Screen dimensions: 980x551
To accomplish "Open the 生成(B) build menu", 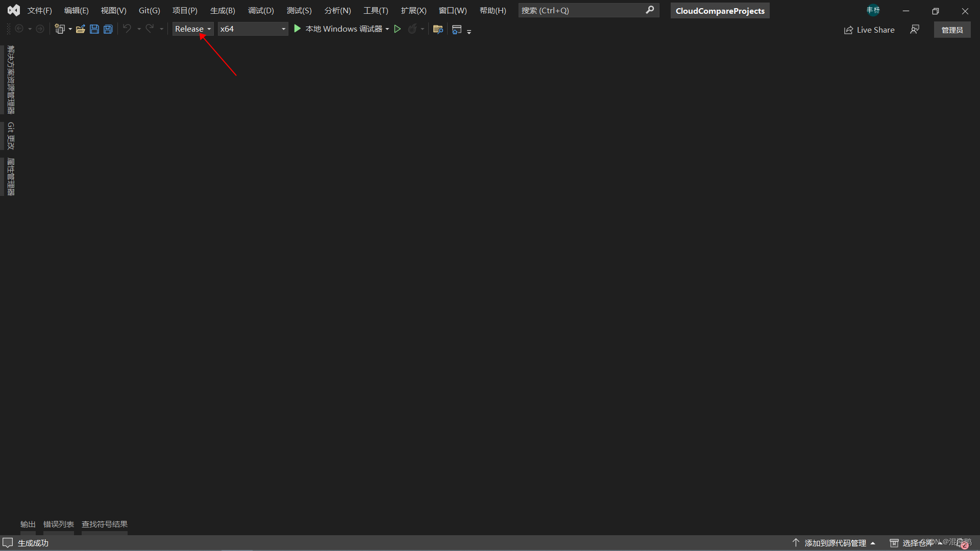I will tap(223, 10).
